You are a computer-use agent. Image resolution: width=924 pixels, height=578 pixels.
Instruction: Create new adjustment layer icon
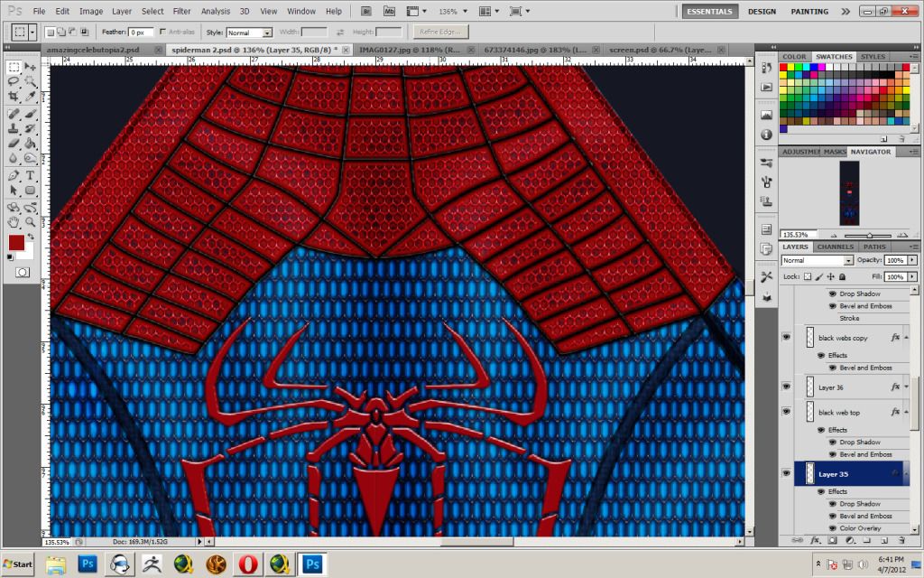coord(850,540)
